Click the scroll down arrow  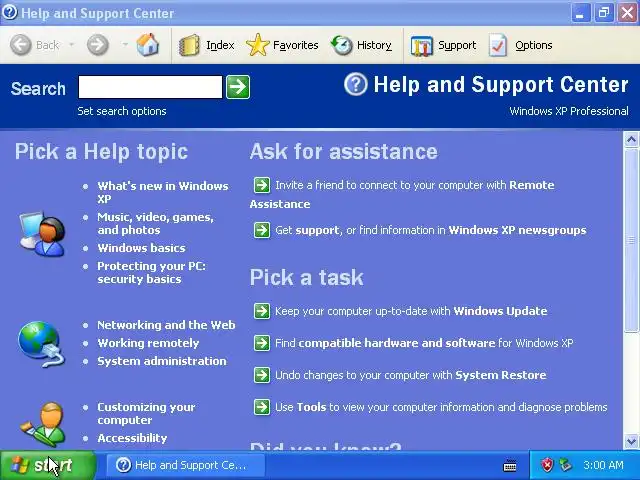click(631, 441)
